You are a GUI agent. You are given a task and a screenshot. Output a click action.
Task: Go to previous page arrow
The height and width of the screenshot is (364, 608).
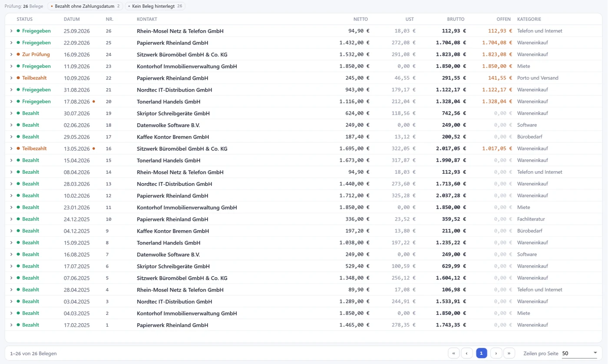pyautogui.click(x=467, y=353)
